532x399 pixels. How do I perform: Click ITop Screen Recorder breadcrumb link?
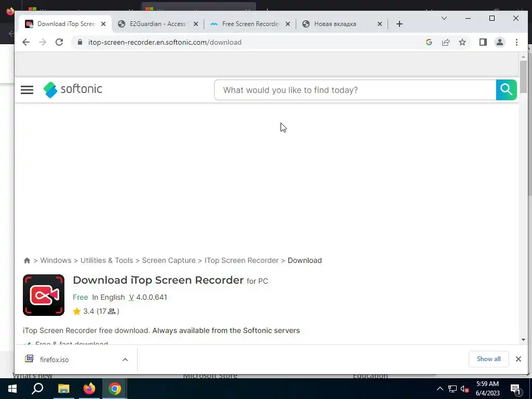(241, 260)
